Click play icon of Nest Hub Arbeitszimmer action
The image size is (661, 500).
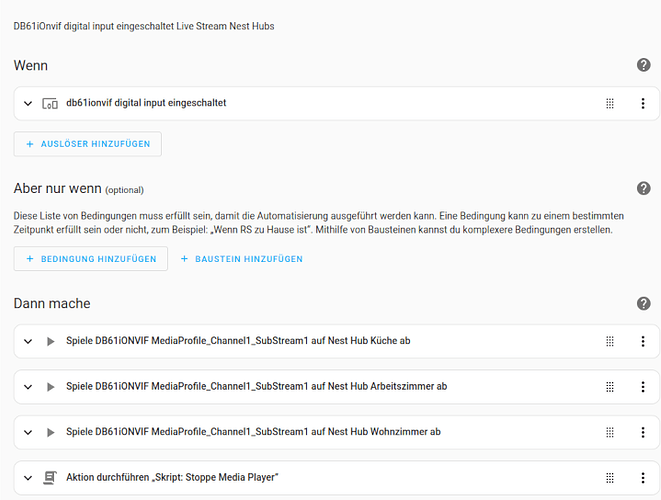tap(51, 387)
